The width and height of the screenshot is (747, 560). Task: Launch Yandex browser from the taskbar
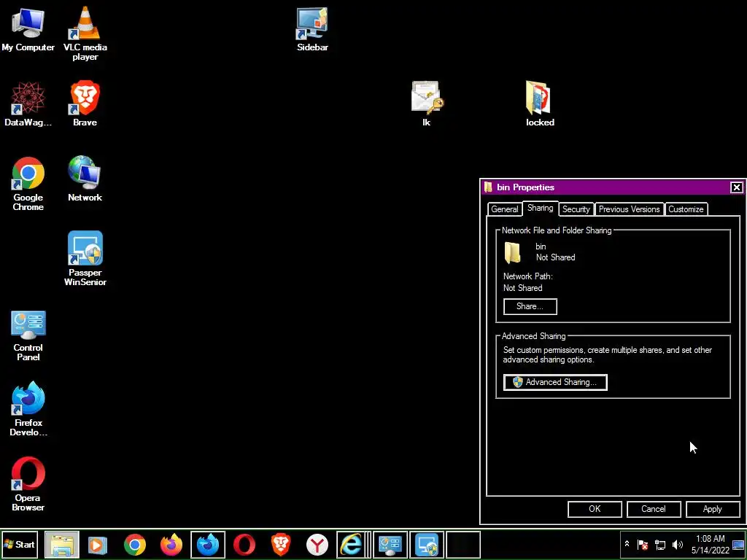(x=317, y=544)
